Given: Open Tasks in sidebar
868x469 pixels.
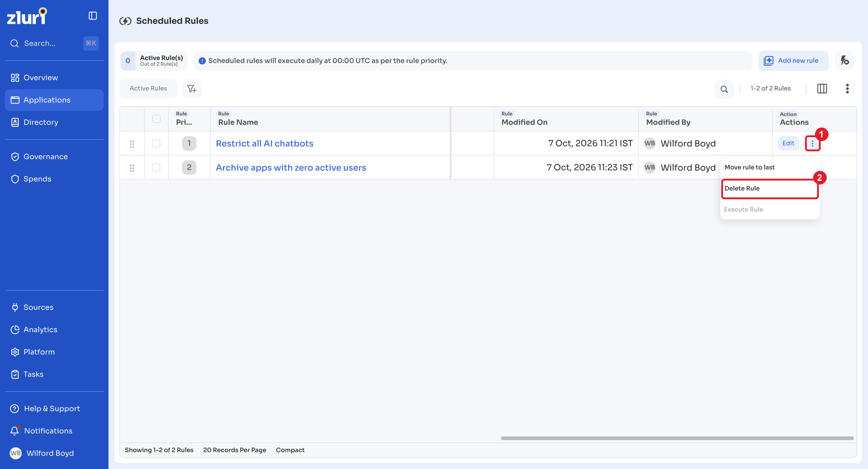Looking at the screenshot, I should pyautogui.click(x=54, y=374).
